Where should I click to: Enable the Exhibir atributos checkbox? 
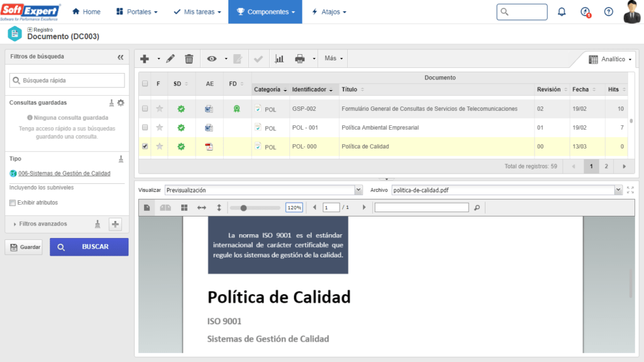pyautogui.click(x=13, y=203)
